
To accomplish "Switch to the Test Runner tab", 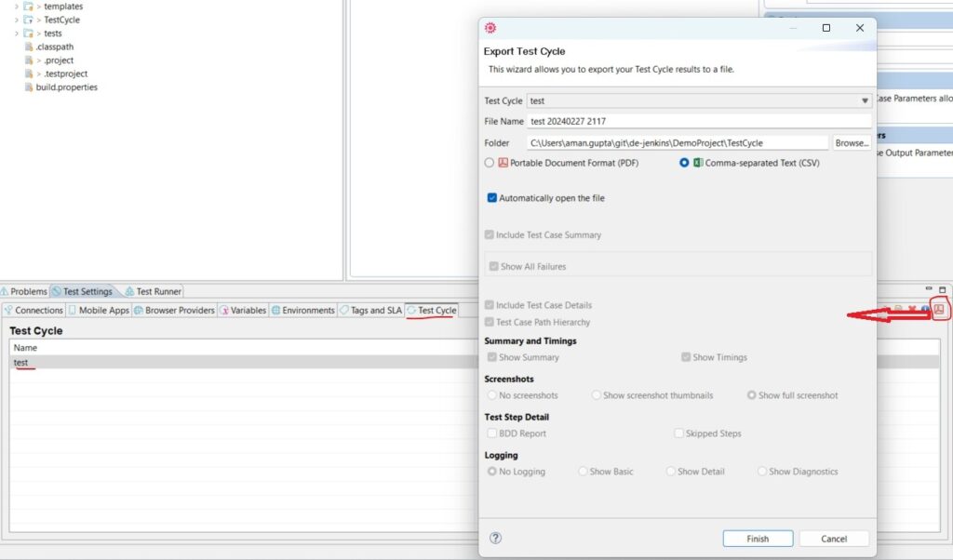I will pos(154,291).
